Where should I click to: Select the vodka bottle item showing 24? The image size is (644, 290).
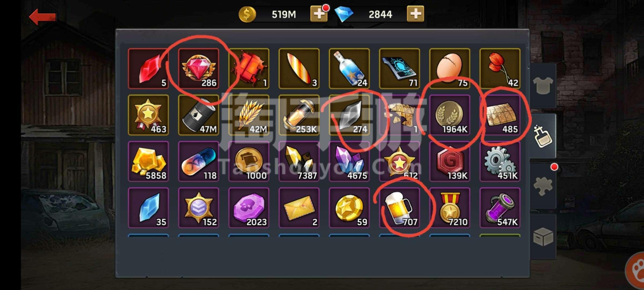[x=349, y=68]
